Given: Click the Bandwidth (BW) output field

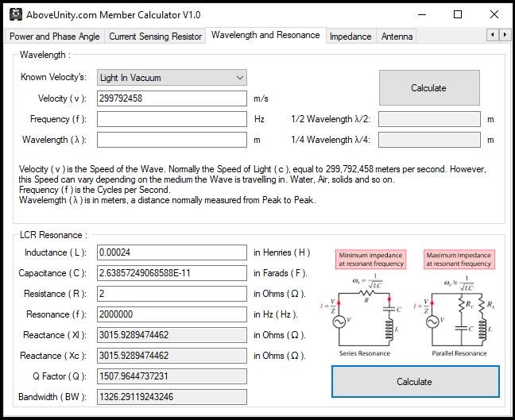Looking at the screenshot, I should (172, 397).
